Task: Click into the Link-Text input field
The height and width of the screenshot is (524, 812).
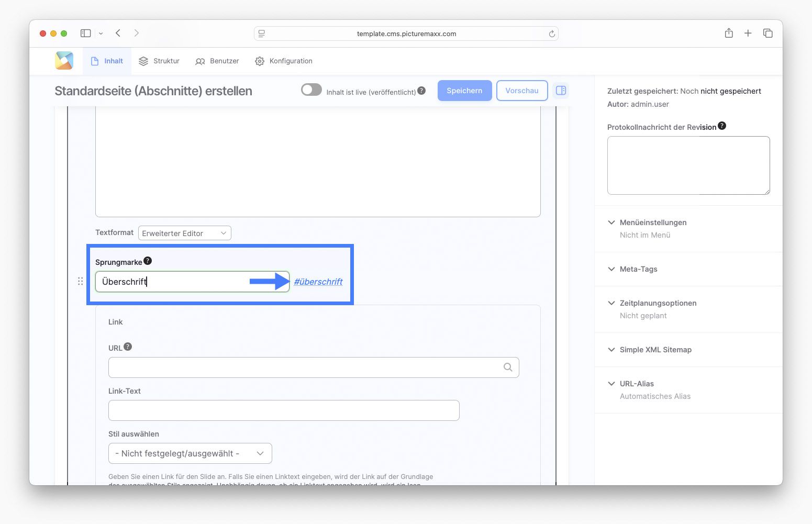Action: 284,410
